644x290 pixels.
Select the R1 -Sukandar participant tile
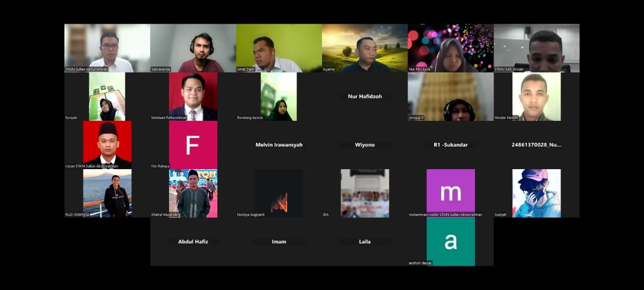coord(451,145)
